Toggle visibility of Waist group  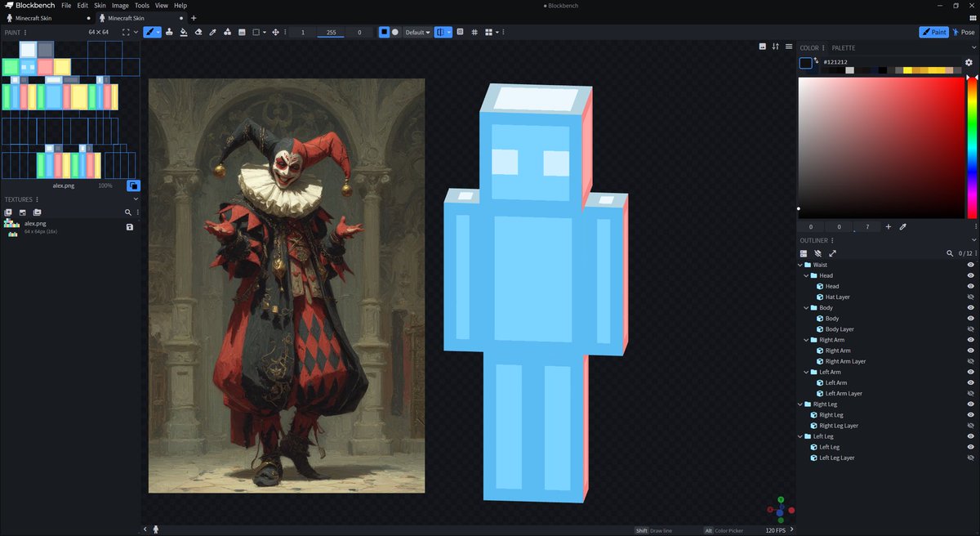click(971, 265)
